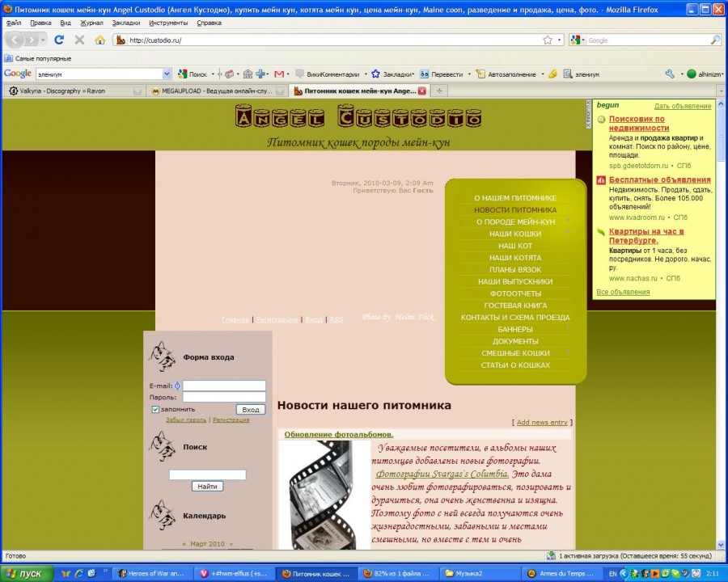Click the пуск Start button
This screenshot has height=582, width=728.
point(25,573)
